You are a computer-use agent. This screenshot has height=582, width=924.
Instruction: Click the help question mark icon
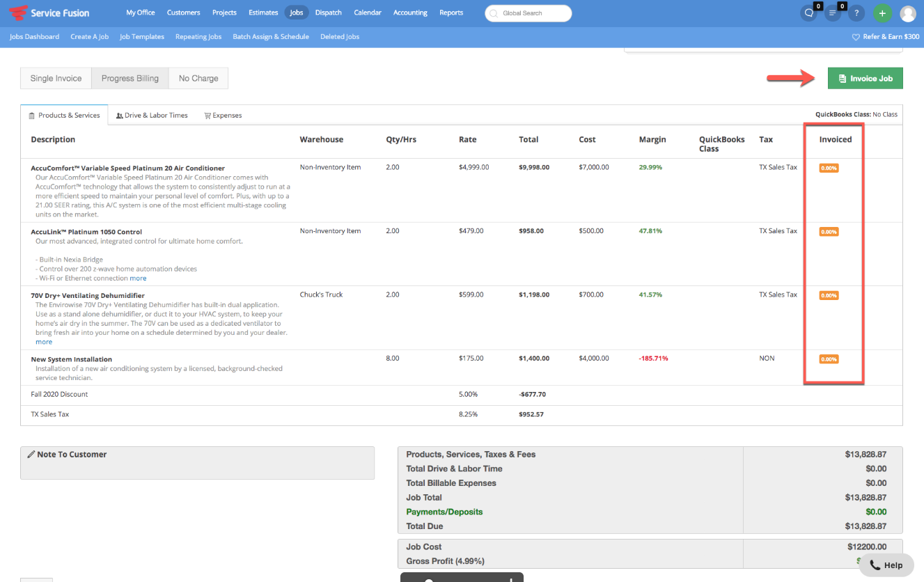point(856,13)
